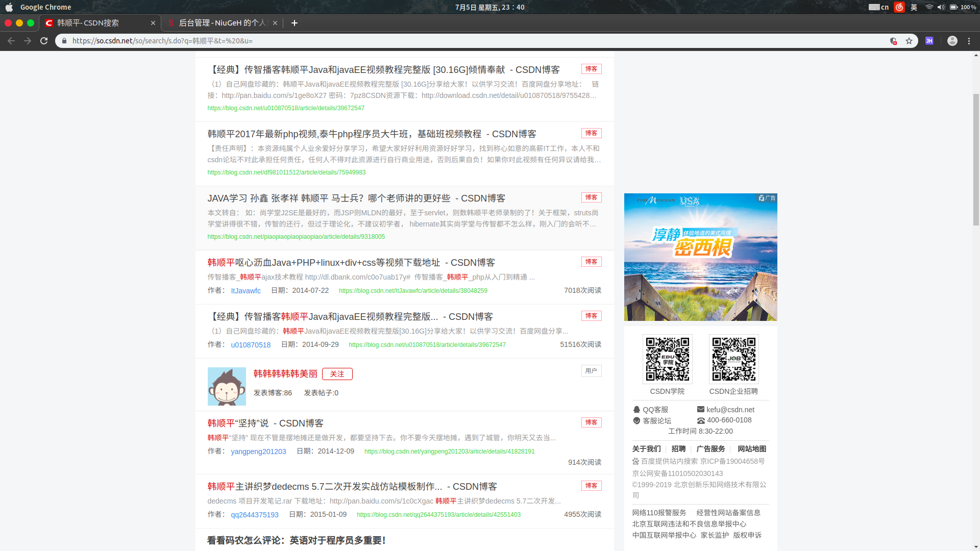Click the CSDN企业招聘 QR code
The image size is (980, 551).
(734, 359)
